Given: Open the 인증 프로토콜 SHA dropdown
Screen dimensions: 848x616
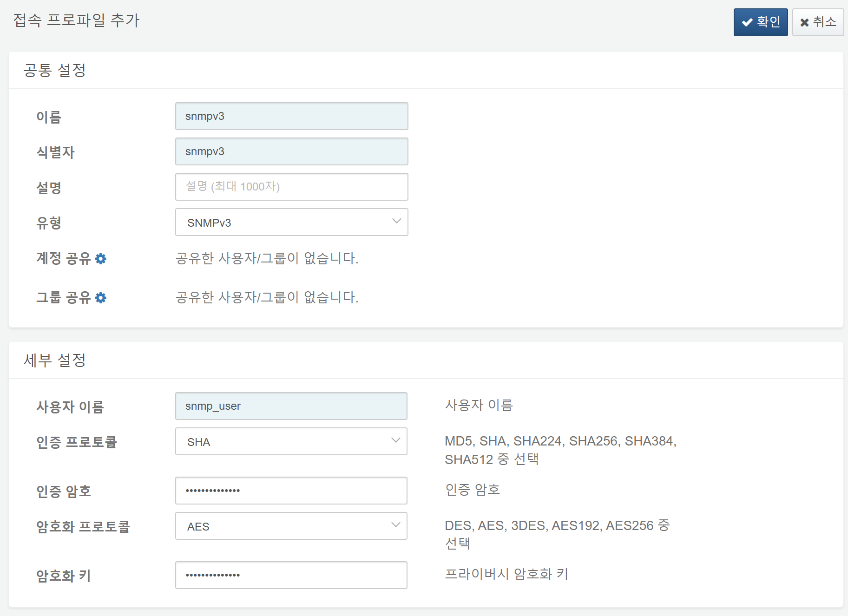Looking at the screenshot, I should 291,441.
